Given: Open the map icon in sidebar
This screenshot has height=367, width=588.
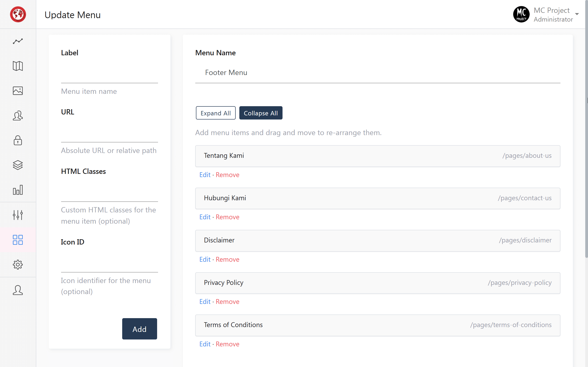Looking at the screenshot, I should (18, 66).
